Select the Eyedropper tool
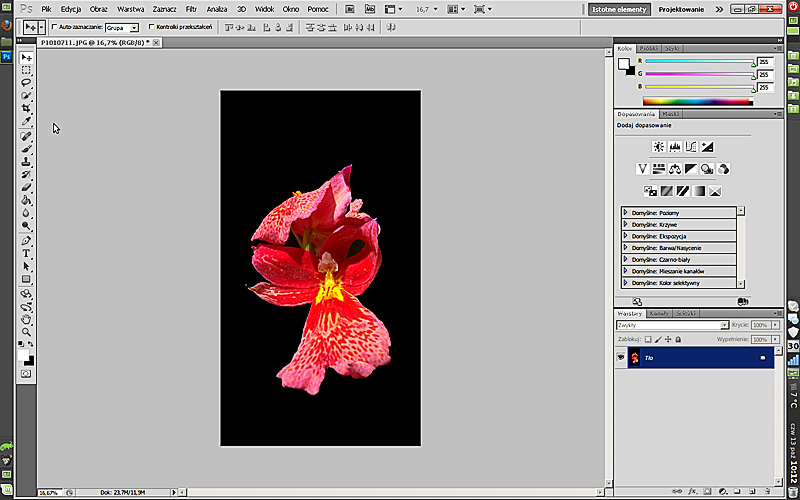 (x=27, y=121)
